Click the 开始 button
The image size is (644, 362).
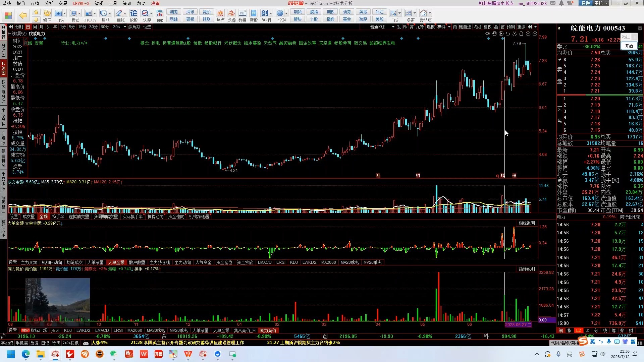tap(629, 46)
